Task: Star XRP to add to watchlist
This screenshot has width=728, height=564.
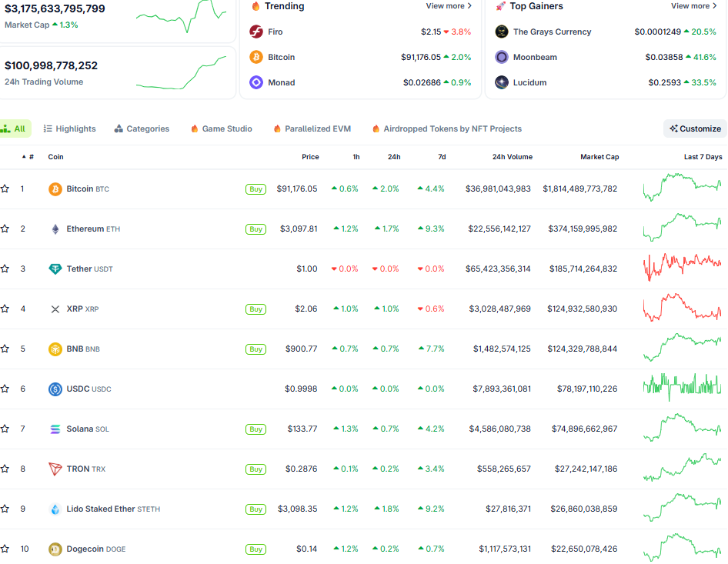Action: (x=5, y=309)
